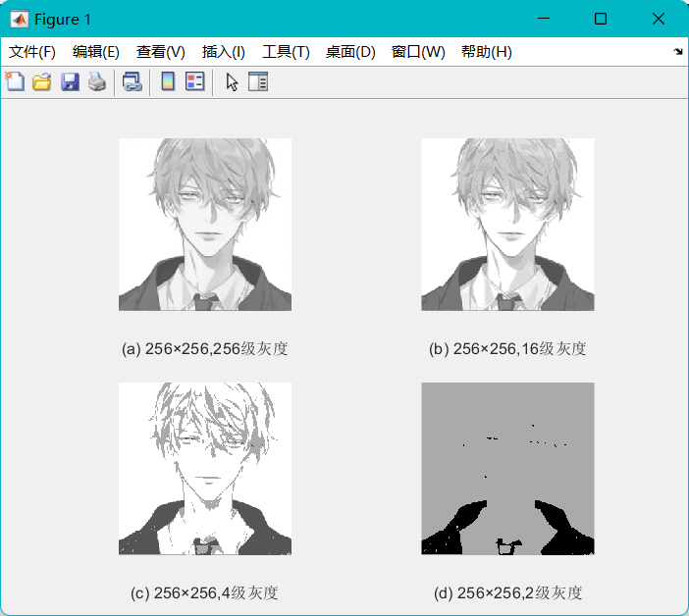This screenshot has width=689, height=616.
Task: Select the 2-level grayscale image
Action: coord(507,469)
